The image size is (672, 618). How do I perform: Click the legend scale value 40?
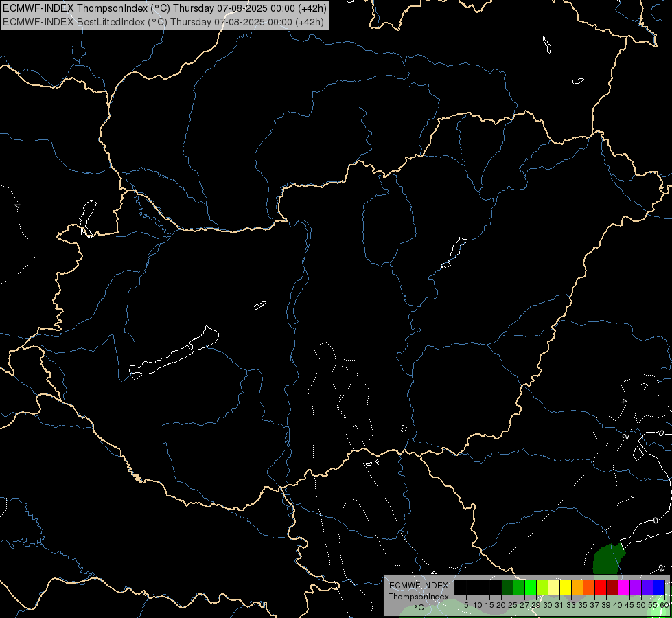click(618, 605)
